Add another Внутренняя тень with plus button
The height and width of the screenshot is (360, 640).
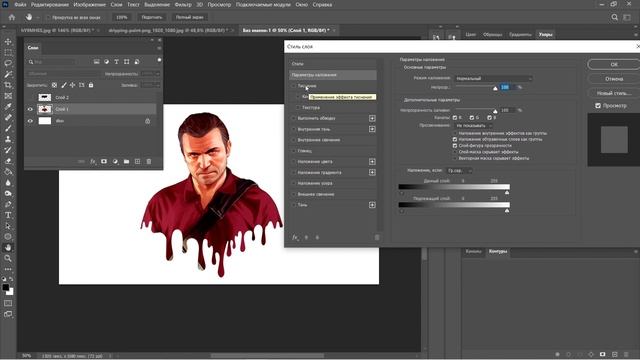pyautogui.click(x=372, y=129)
